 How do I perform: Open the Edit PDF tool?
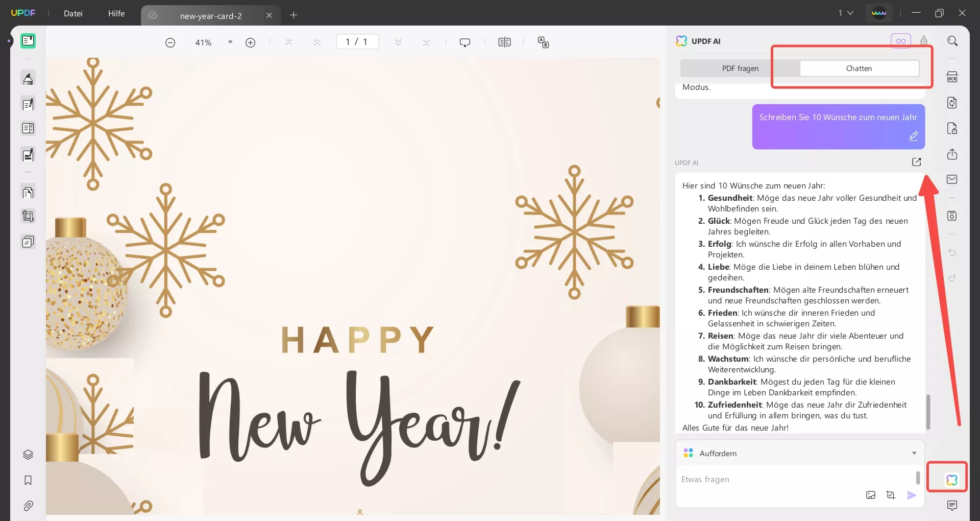pyautogui.click(x=28, y=104)
